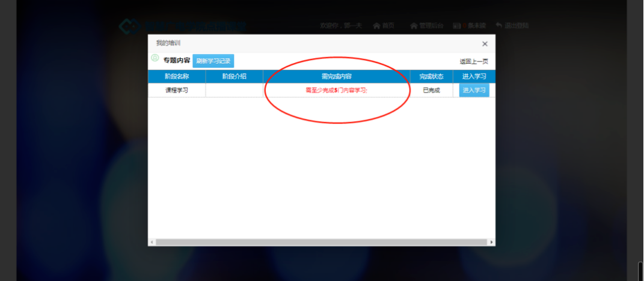
Task: Click the house icon next to 管理后台
Action: click(x=414, y=25)
